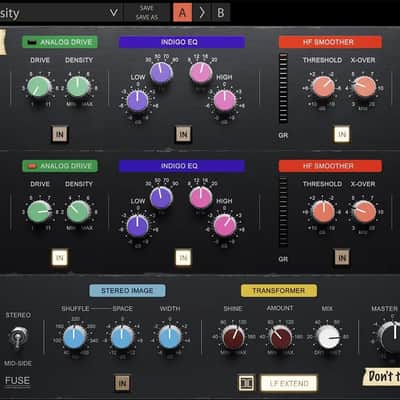400x400 pixels.
Task: Open the preset dropdown arrow
Action: click(x=114, y=13)
